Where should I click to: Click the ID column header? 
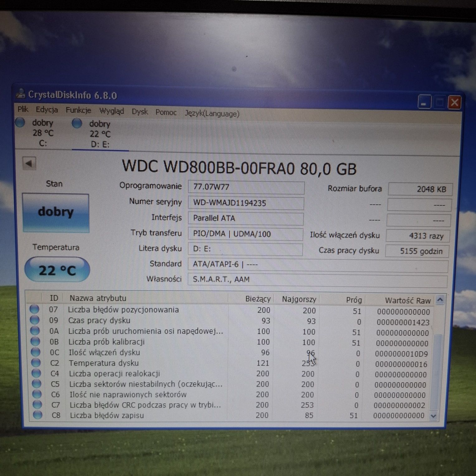click(54, 298)
